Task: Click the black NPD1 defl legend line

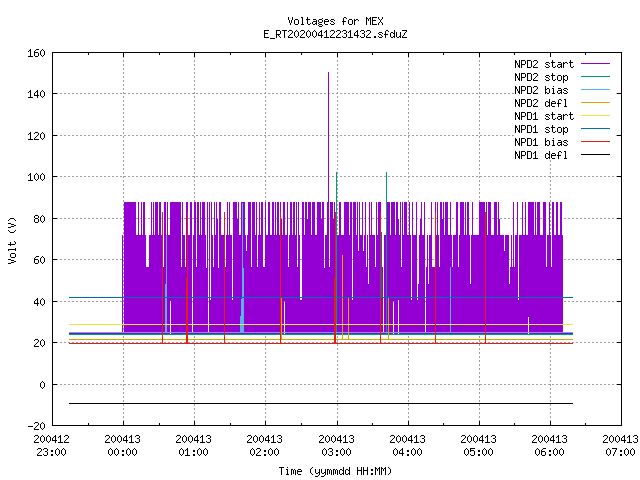Action: (595, 155)
